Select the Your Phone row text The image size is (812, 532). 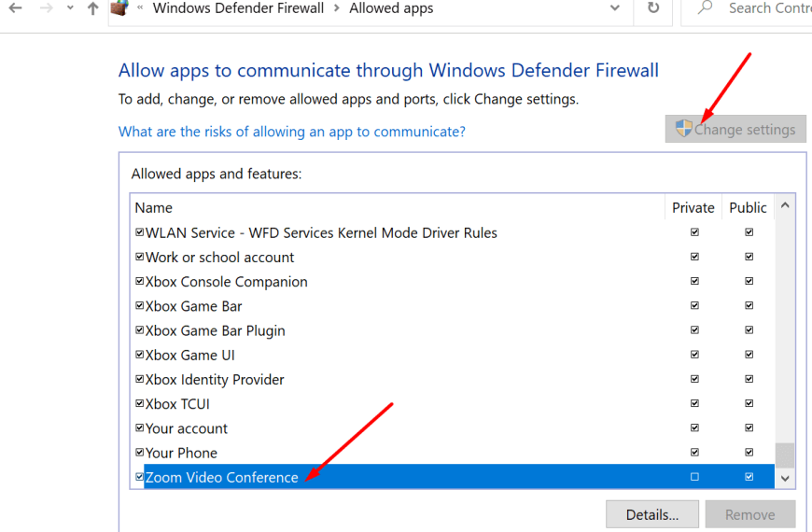(x=181, y=454)
